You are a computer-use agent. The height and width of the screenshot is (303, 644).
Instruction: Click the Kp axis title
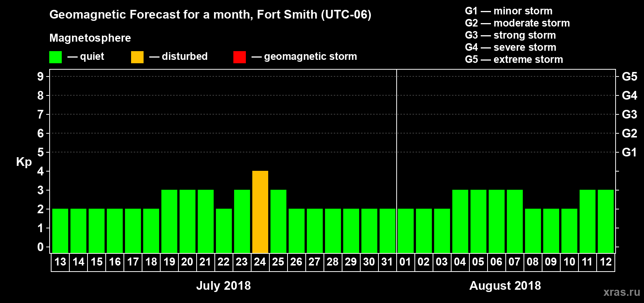[x=24, y=162]
